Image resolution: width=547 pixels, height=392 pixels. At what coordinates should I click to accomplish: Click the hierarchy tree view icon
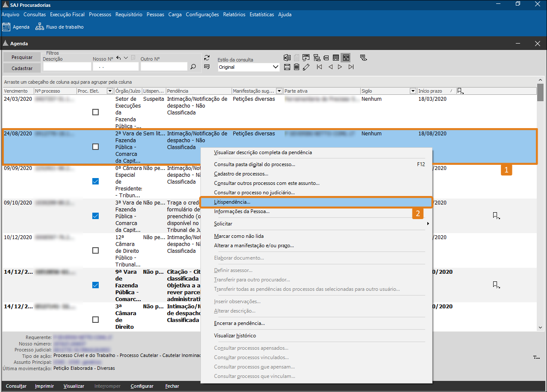(x=317, y=58)
